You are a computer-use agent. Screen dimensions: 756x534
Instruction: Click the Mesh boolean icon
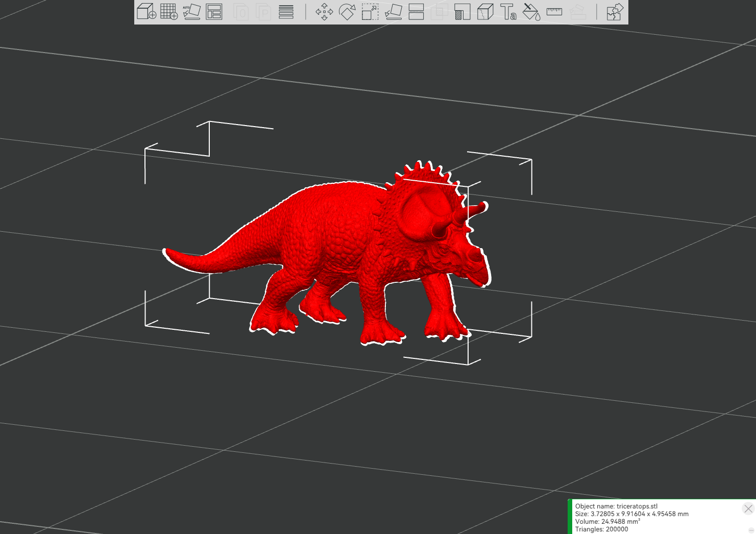tap(439, 12)
